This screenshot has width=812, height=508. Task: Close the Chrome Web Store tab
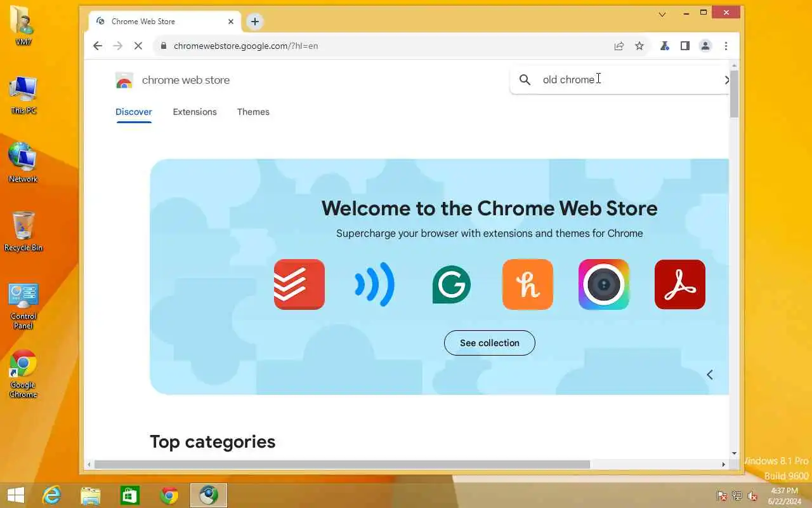point(230,22)
